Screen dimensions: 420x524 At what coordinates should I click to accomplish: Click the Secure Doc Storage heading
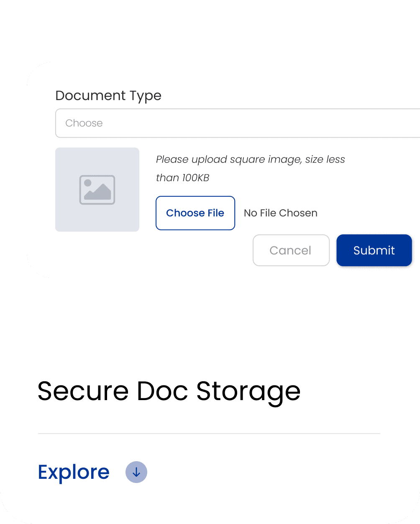coord(169,392)
